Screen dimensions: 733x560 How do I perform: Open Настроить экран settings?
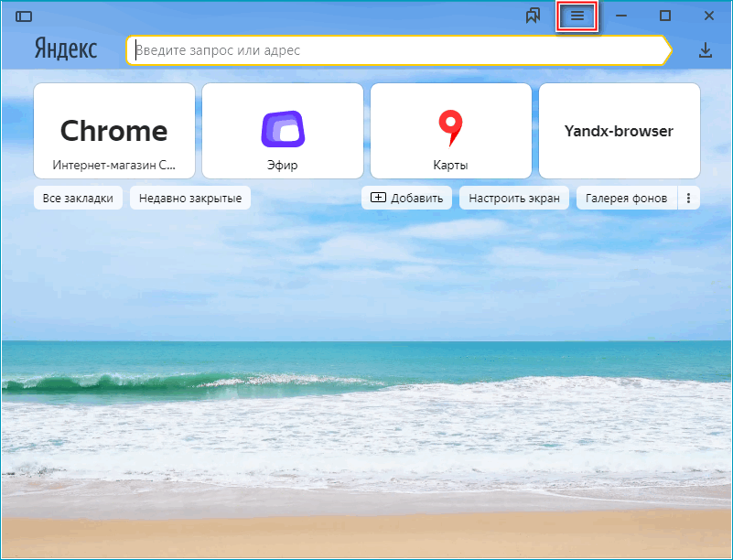(514, 199)
